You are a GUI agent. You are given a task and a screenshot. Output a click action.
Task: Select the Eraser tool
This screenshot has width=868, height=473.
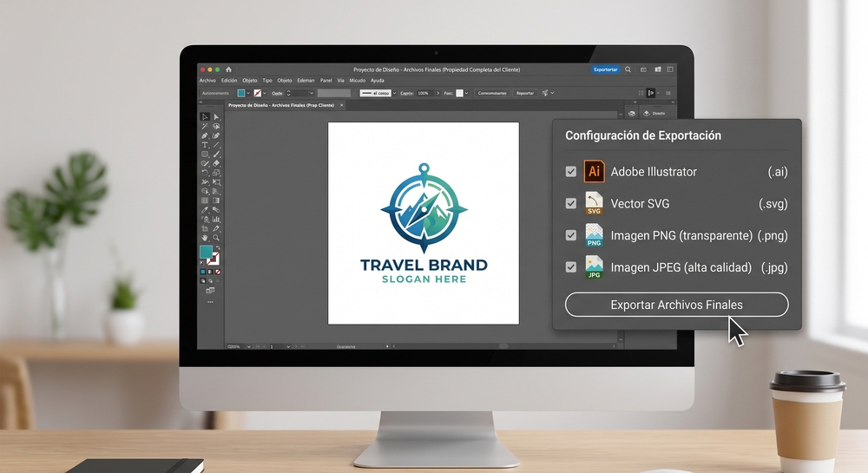tap(216, 163)
